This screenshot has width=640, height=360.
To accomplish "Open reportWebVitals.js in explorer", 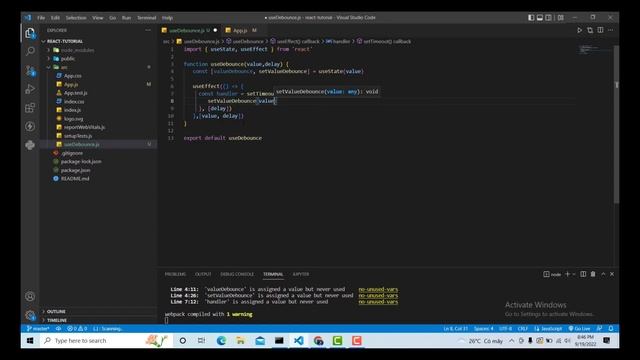I will point(84,127).
